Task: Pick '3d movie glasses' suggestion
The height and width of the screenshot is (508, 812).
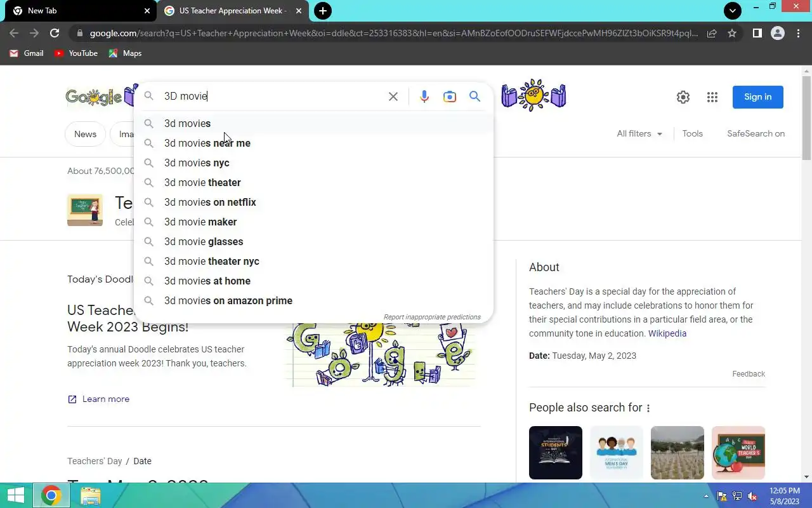Action: tap(313, 241)
